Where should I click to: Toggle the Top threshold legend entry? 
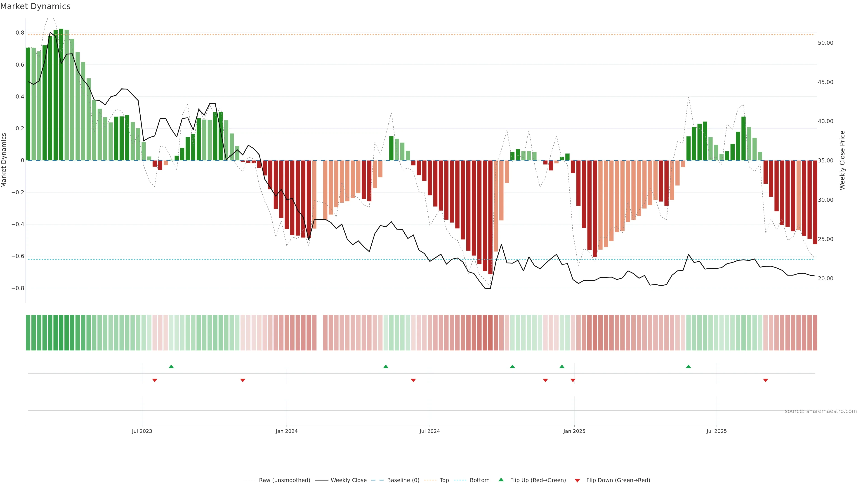point(444,480)
